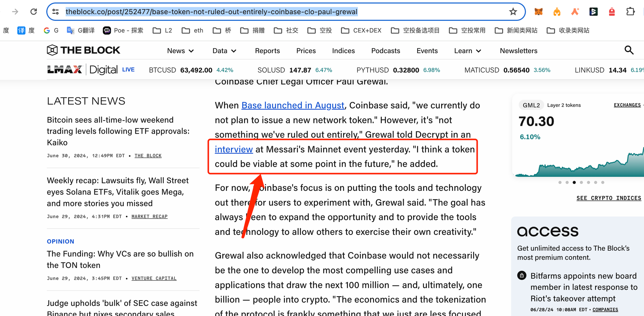Open the CEX+DEX bookmarks folder
This screenshot has width=644, height=316.
pyautogui.click(x=361, y=30)
